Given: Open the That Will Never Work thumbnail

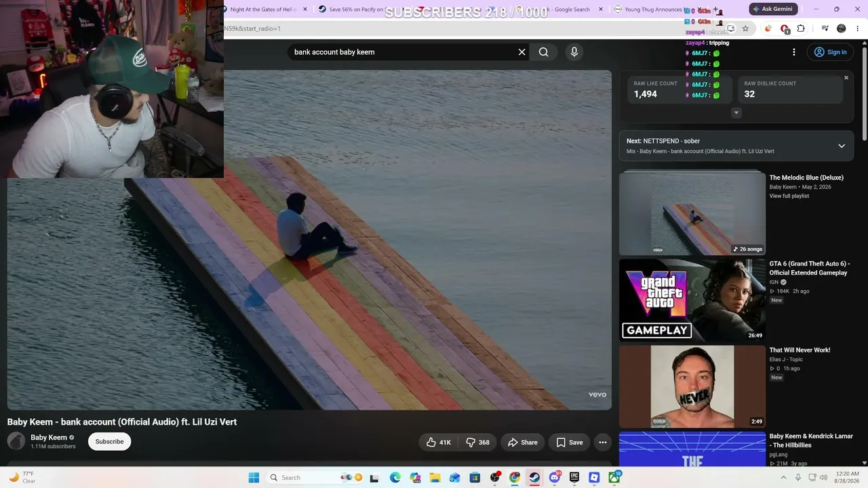Looking at the screenshot, I should pos(692,386).
